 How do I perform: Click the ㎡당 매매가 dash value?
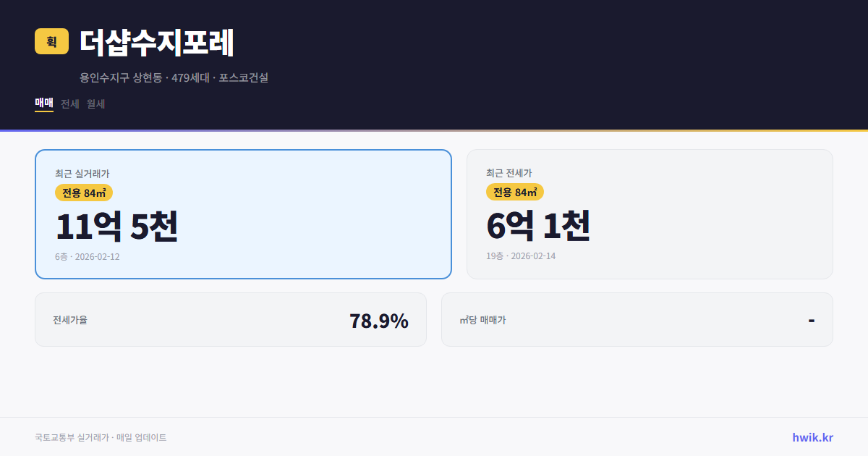(x=812, y=319)
